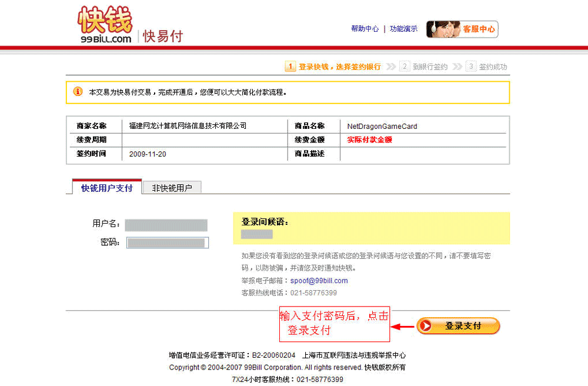Click the 签约时间 label cell

click(92, 154)
